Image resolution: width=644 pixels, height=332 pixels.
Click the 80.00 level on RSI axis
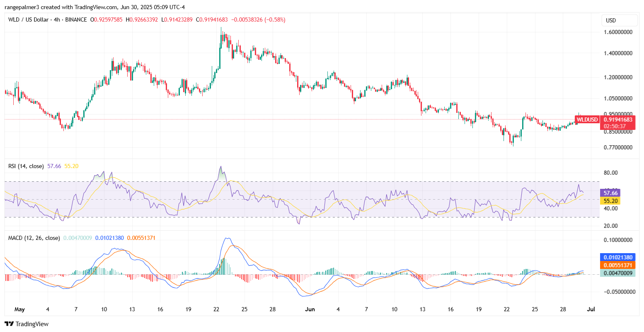(x=611, y=173)
